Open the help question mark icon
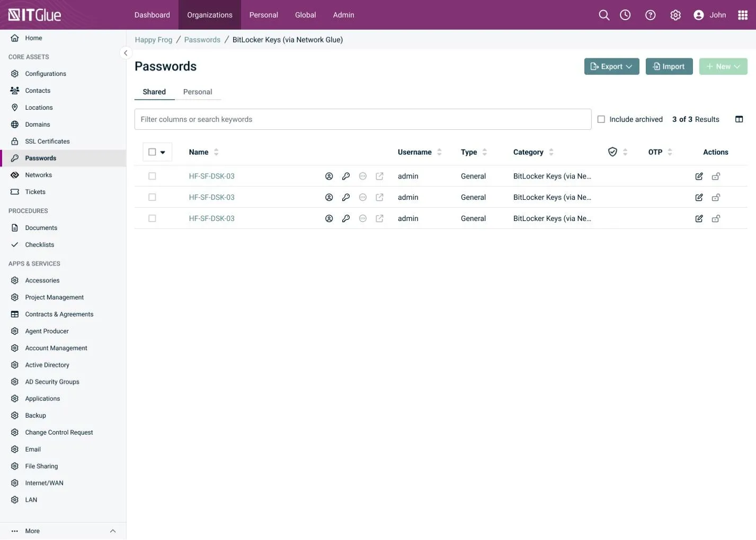This screenshot has width=756, height=540. [x=650, y=15]
